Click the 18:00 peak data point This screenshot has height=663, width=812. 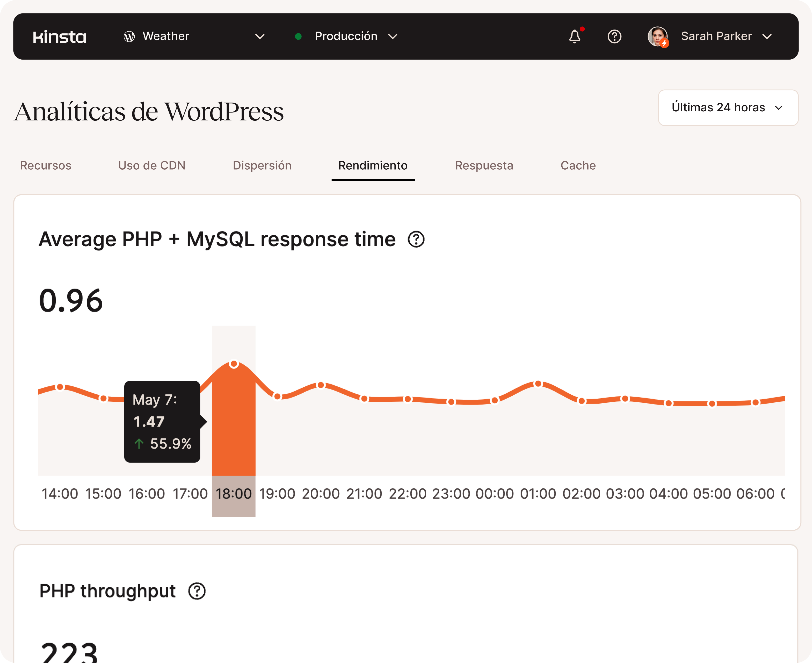234,364
